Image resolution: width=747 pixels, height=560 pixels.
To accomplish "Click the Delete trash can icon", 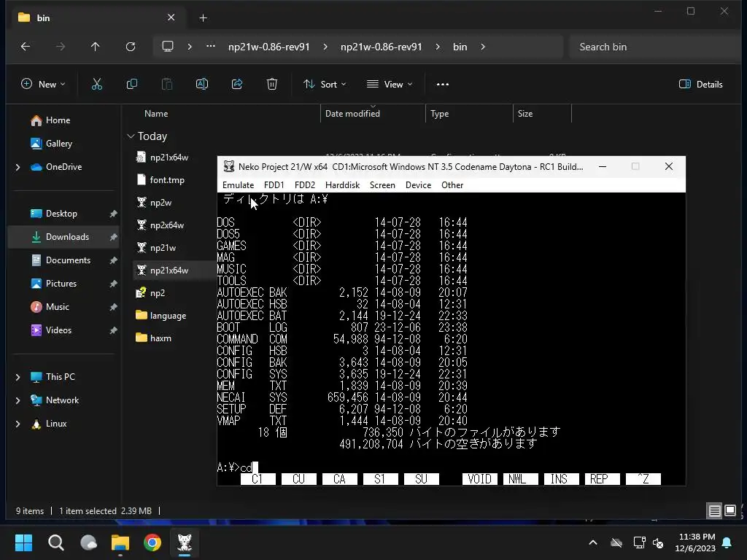I will point(272,85).
